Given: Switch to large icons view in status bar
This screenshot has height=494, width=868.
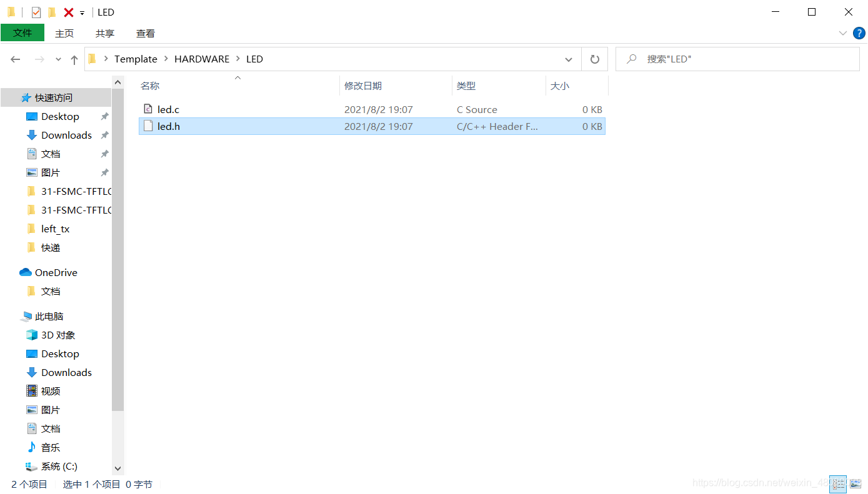Looking at the screenshot, I should [x=855, y=484].
